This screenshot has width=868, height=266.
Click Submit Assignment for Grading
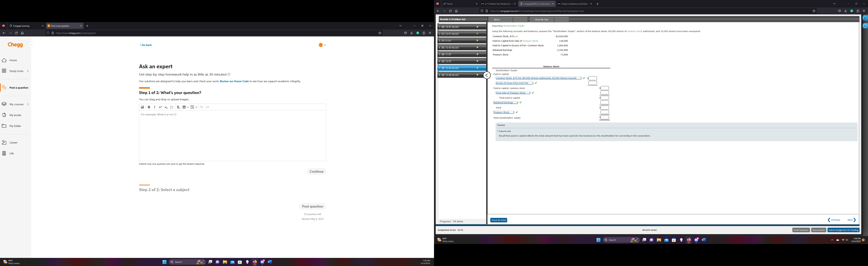[843, 230]
